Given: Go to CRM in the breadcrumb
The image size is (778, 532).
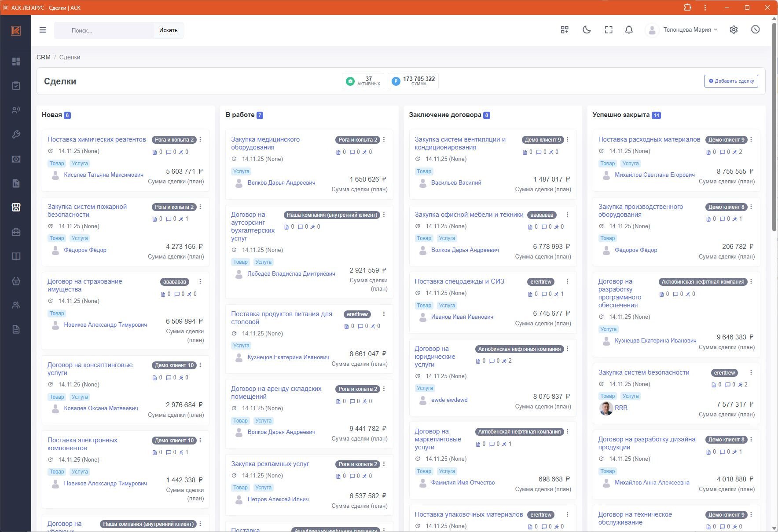Looking at the screenshot, I should click(x=44, y=57).
